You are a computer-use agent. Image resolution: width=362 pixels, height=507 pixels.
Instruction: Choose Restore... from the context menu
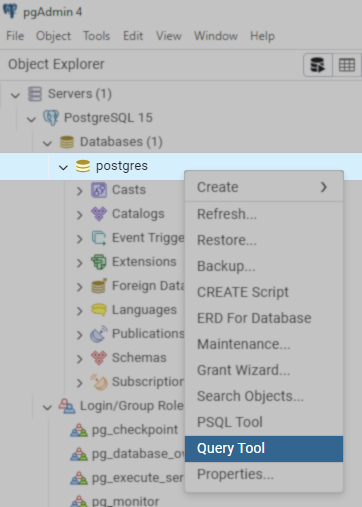[264, 240]
